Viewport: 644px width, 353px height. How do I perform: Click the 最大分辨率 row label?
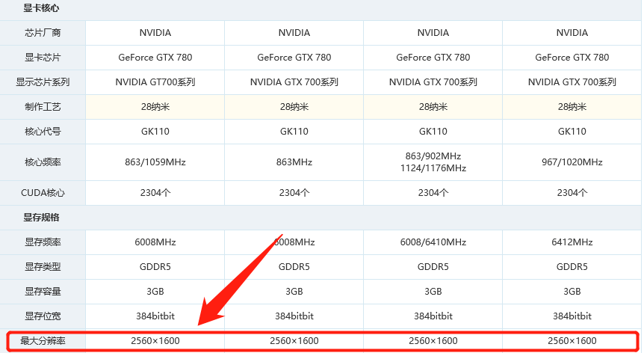pyautogui.click(x=43, y=341)
